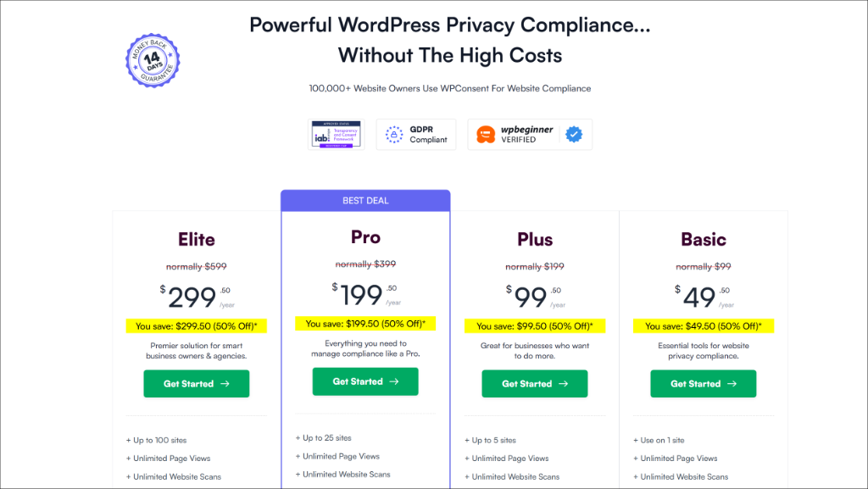868x489 pixels.
Task: Click the crossed-out 'normally $599' price
Action: click(x=196, y=265)
